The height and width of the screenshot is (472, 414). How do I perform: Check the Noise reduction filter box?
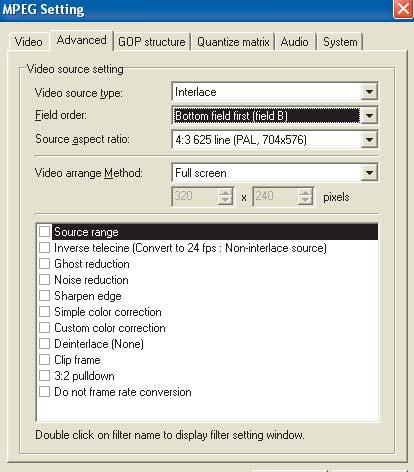(44, 279)
